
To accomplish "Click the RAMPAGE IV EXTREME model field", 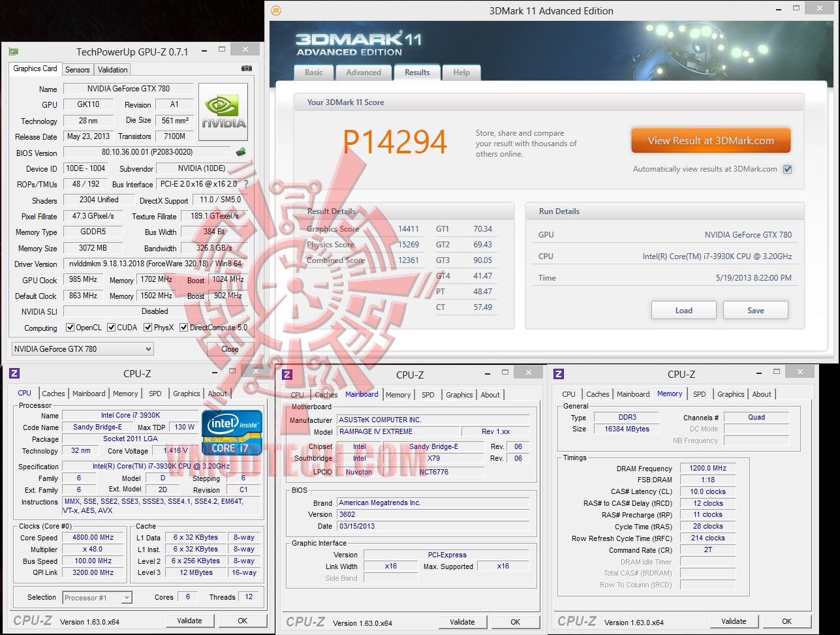I will [x=397, y=432].
